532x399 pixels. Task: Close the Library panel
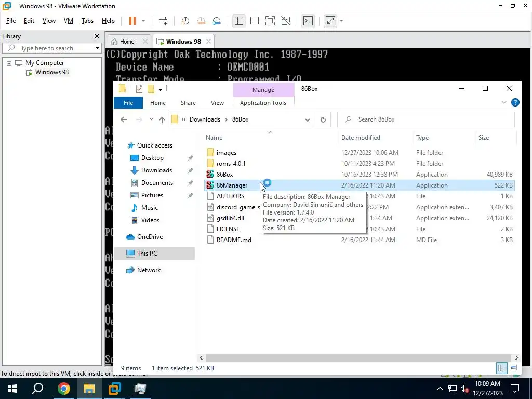click(x=97, y=36)
